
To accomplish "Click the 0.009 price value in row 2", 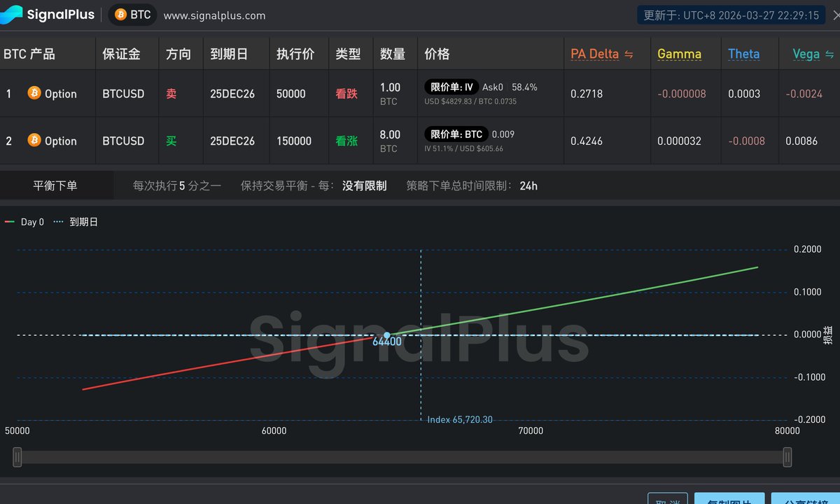I will (503, 134).
